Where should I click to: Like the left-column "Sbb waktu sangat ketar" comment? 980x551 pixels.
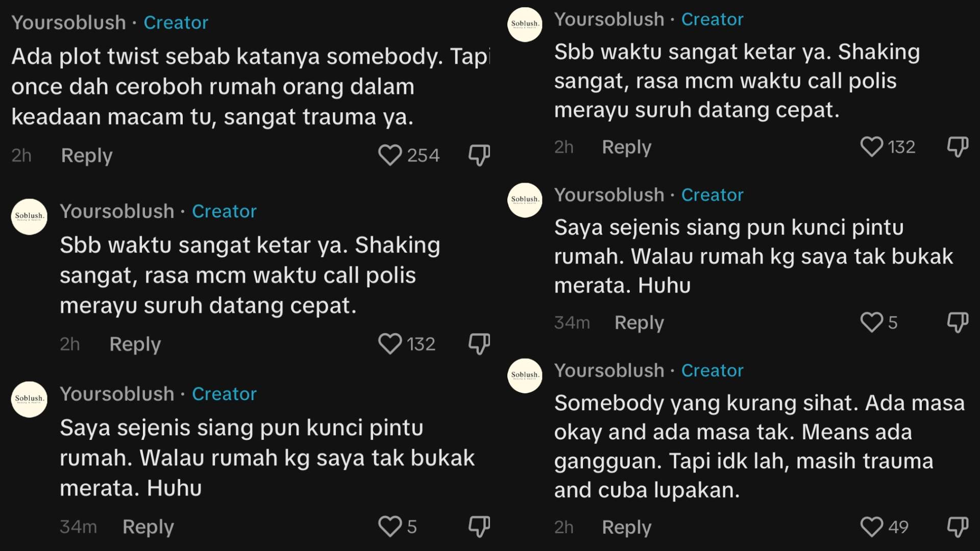(390, 344)
